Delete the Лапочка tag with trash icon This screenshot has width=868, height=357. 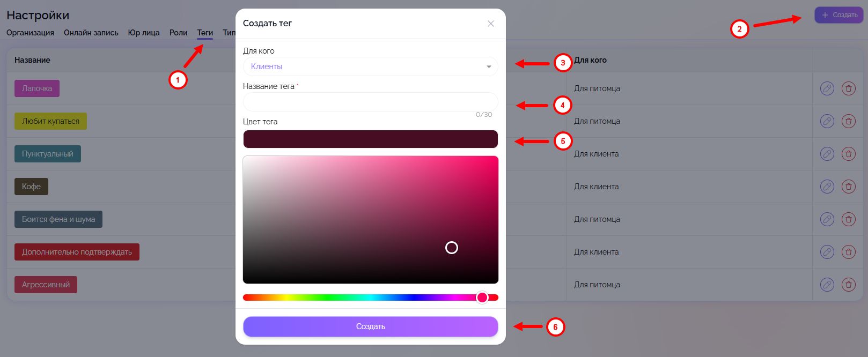(x=849, y=88)
